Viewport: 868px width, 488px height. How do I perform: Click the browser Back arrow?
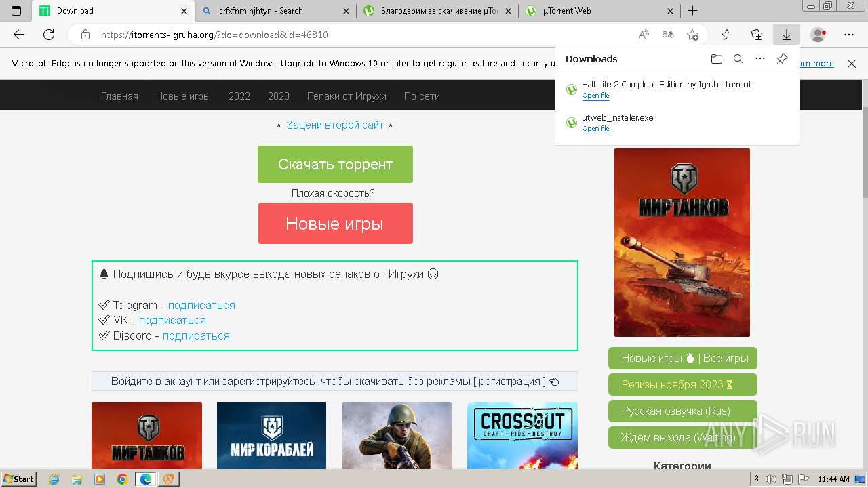coord(19,35)
